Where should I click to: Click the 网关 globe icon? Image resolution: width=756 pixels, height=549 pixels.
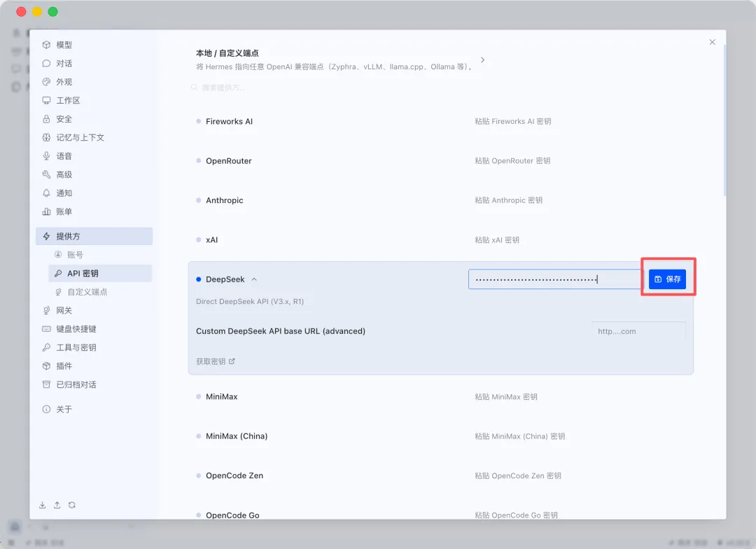point(46,310)
